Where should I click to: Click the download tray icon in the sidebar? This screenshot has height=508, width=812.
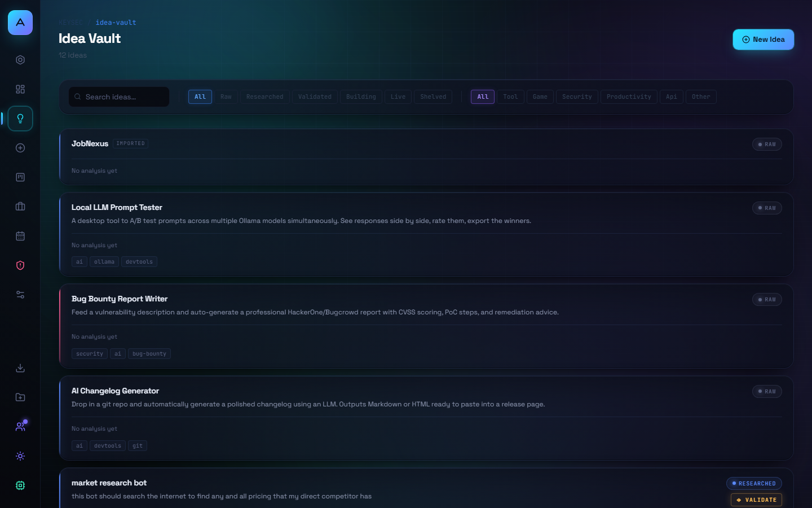pos(20,368)
